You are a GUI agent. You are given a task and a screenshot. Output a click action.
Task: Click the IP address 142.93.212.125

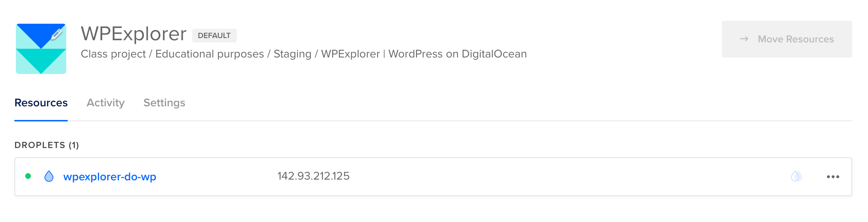[313, 176]
